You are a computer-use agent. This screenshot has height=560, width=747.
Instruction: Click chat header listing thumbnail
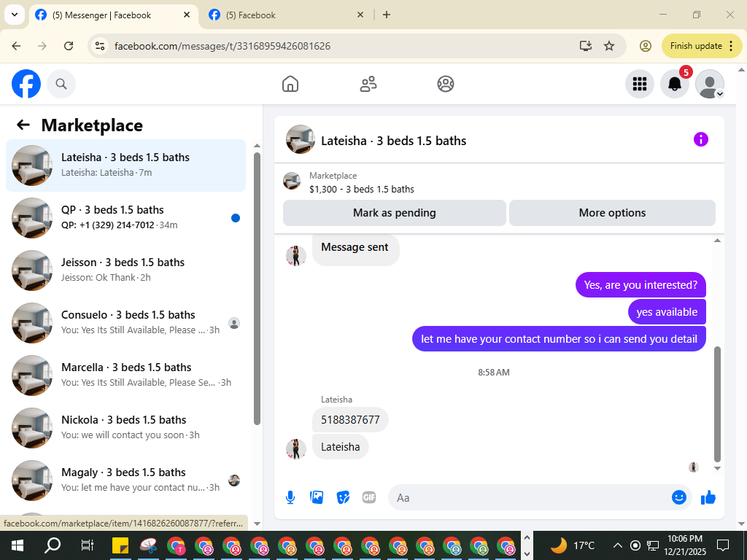[300, 139]
